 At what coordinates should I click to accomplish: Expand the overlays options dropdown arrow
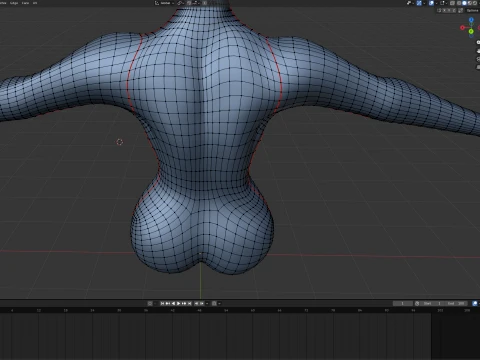436,3
